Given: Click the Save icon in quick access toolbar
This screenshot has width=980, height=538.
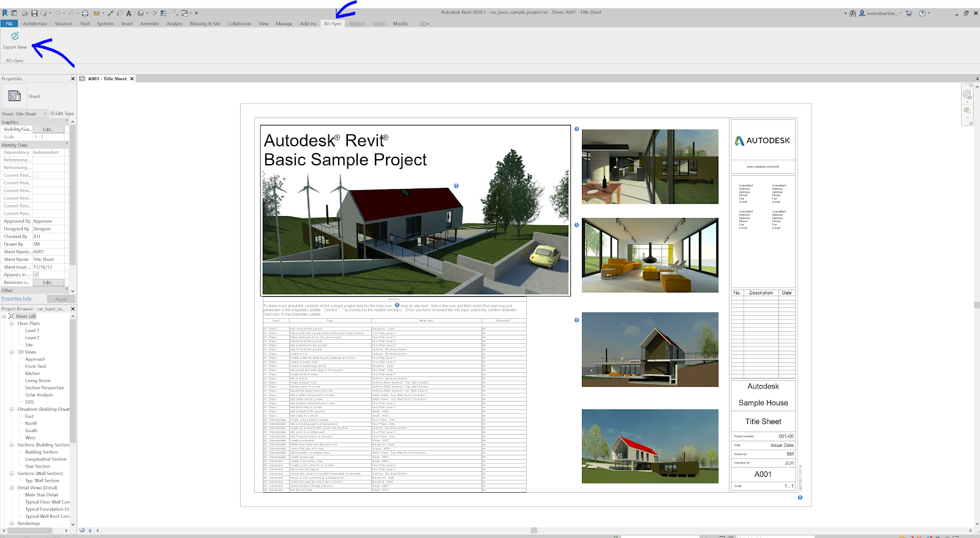Looking at the screenshot, I should tap(34, 13).
